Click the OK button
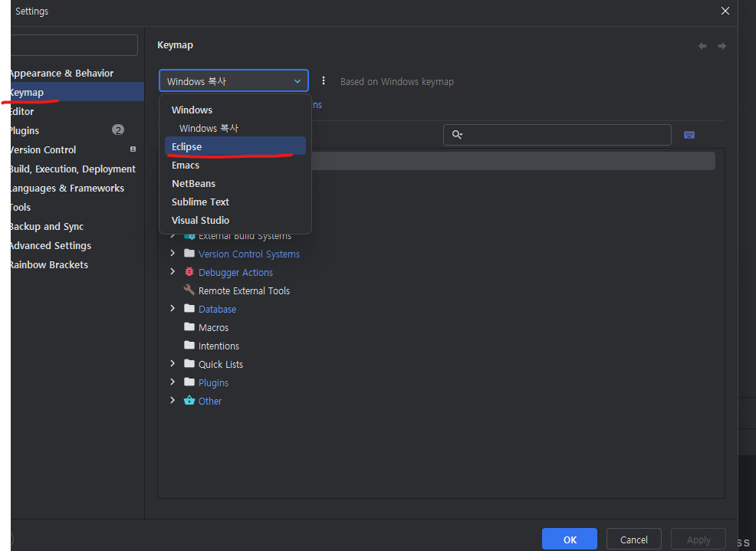This screenshot has width=756, height=551. [x=570, y=540]
